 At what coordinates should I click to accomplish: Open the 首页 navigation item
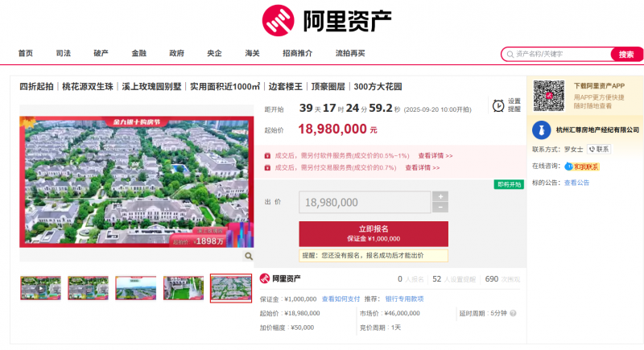(26, 53)
